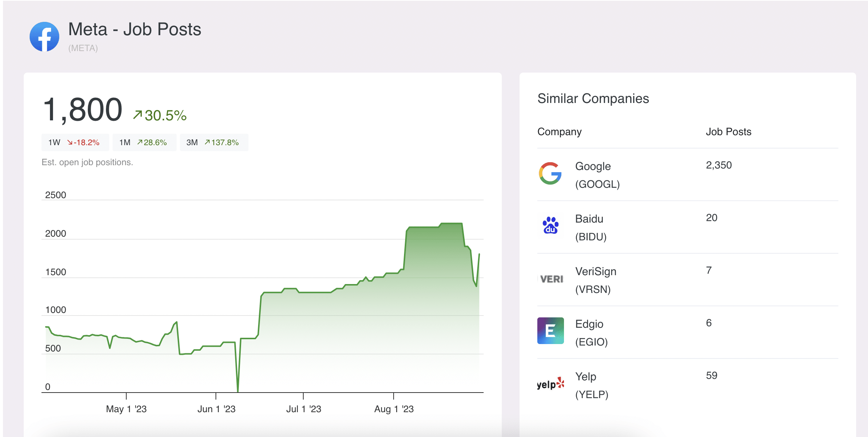This screenshot has height=437, width=868.
Task: Click the Yelp logo icon
Action: point(551,384)
